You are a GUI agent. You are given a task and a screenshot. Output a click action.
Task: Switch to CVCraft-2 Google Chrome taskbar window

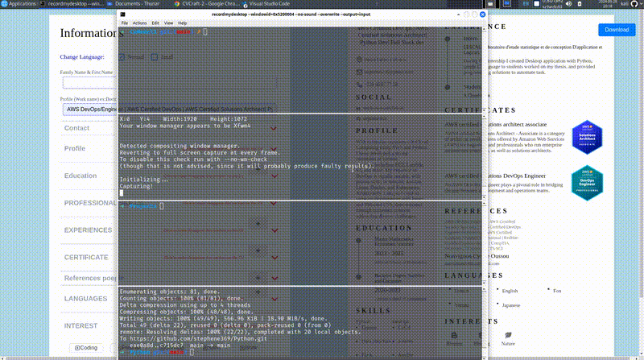point(207,4)
